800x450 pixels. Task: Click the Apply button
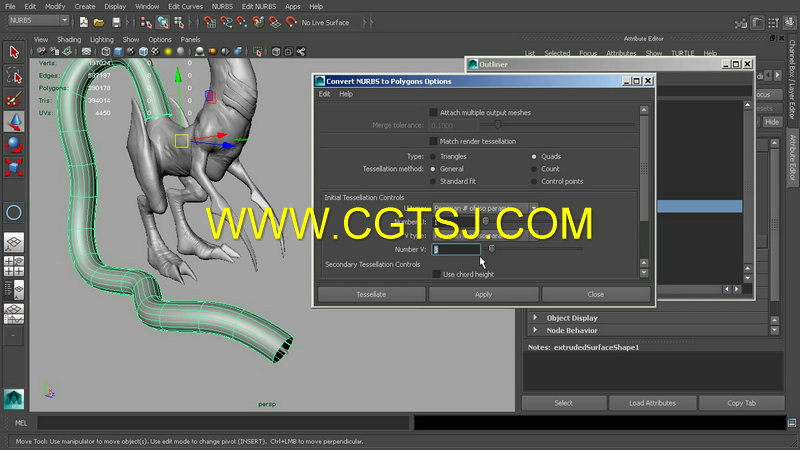(483, 294)
